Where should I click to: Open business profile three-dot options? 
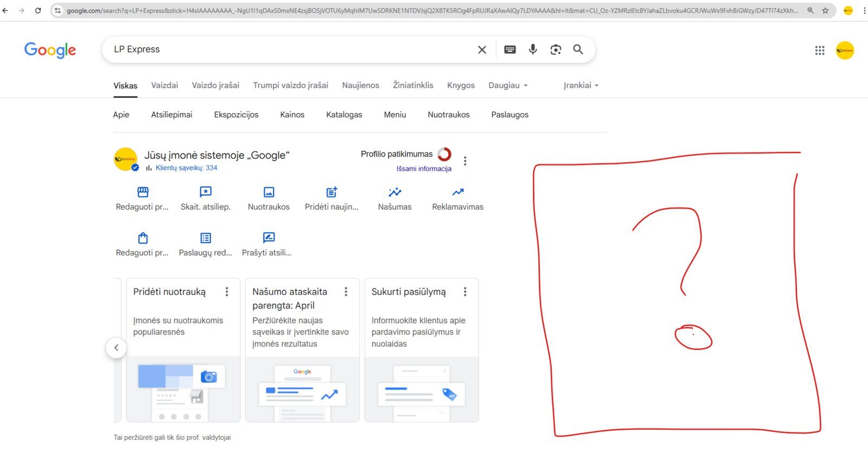point(465,161)
